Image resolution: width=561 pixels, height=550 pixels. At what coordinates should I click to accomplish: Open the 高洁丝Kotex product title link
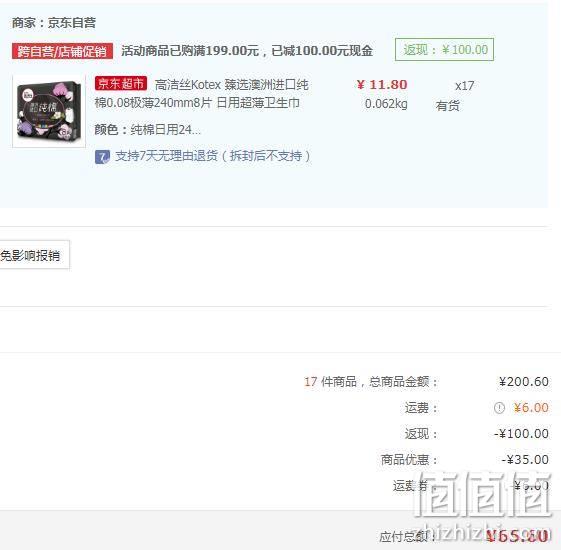click(x=201, y=94)
